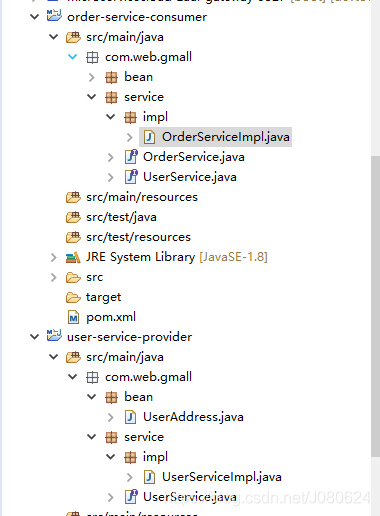Click the src/test/java folder icon
Screen dimensions: 380x516
click(73, 217)
